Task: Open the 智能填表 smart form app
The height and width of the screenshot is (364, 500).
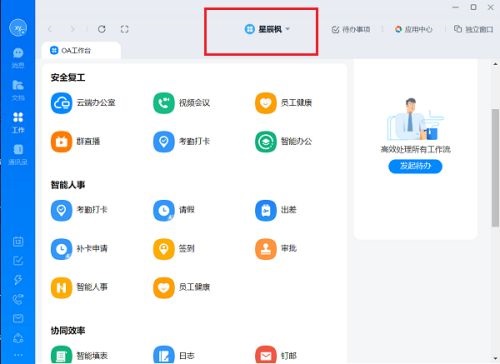Action: (x=79, y=355)
